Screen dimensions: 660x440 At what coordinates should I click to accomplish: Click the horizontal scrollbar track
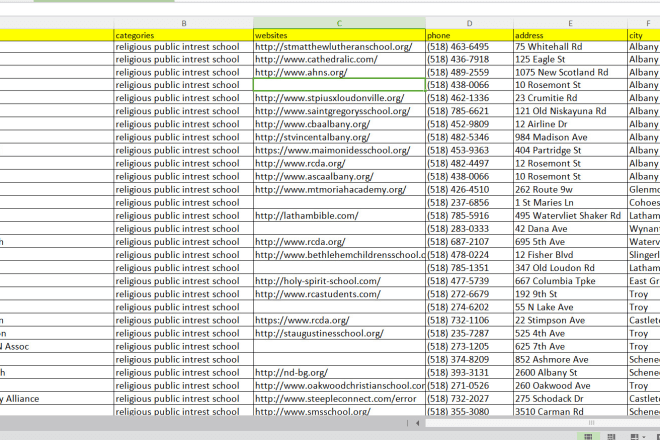coord(543,423)
